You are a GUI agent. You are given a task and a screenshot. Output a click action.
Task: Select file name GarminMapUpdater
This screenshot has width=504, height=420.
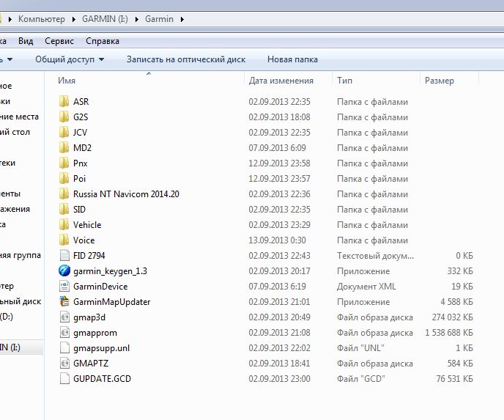(111, 302)
